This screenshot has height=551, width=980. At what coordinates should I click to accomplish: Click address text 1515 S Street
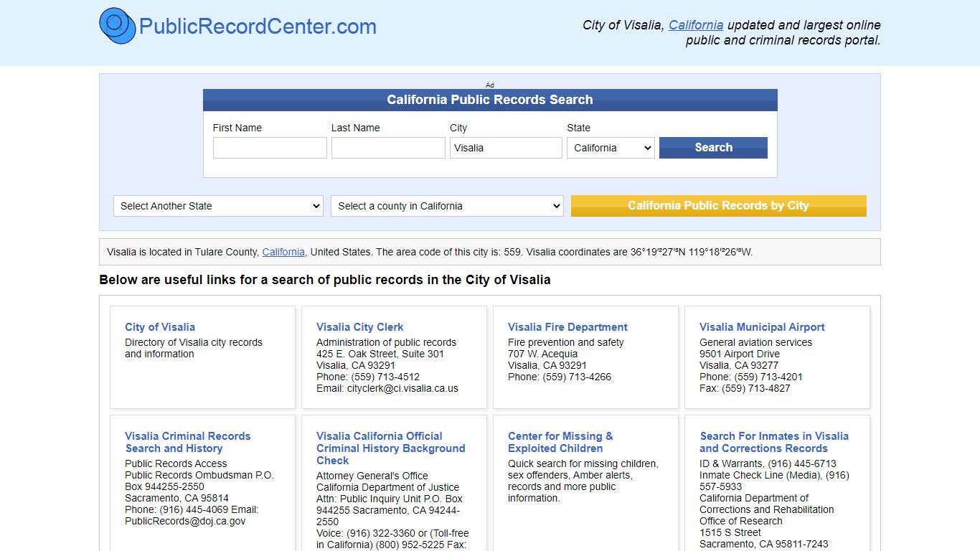(x=730, y=532)
